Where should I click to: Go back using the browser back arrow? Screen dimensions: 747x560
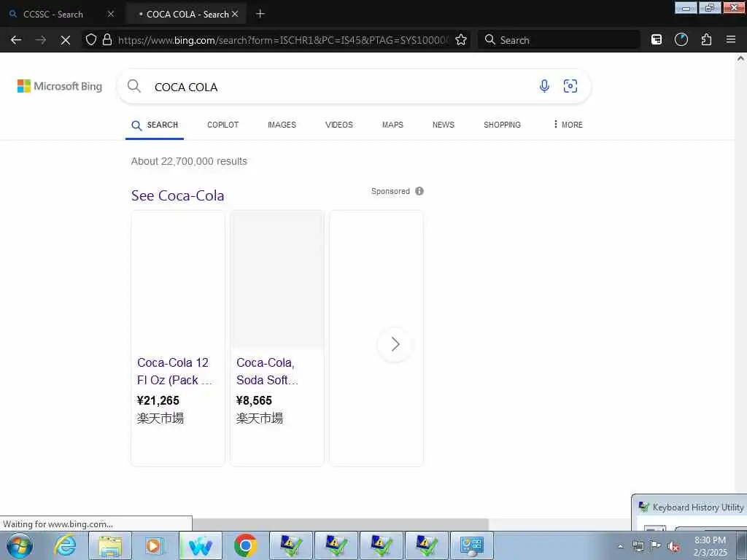(x=16, y=40)
